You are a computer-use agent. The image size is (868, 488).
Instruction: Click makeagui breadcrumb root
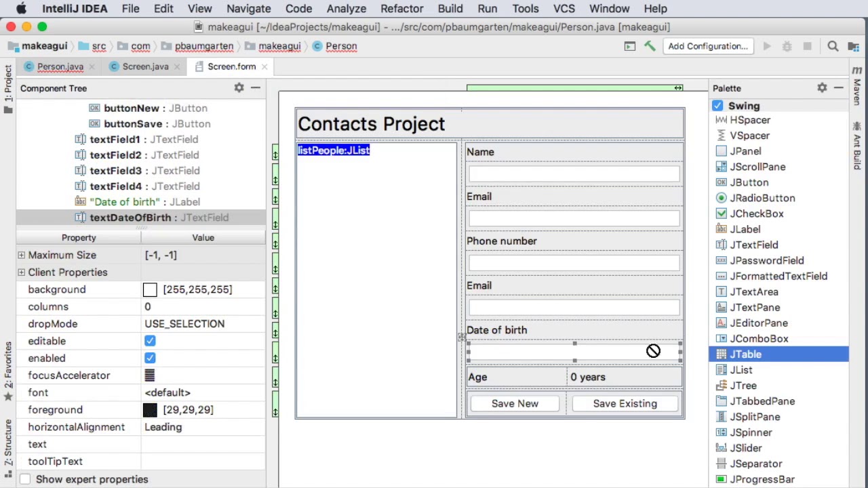coord(37,46)
